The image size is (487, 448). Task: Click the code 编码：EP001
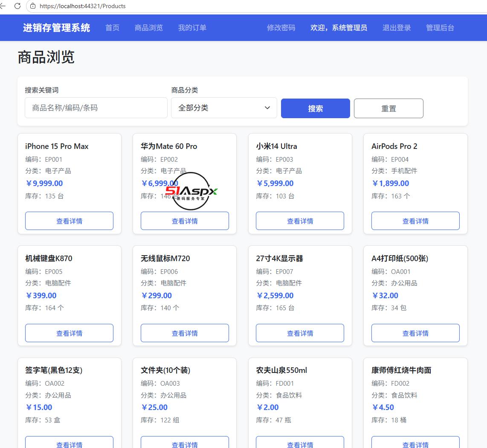(44, 160)
